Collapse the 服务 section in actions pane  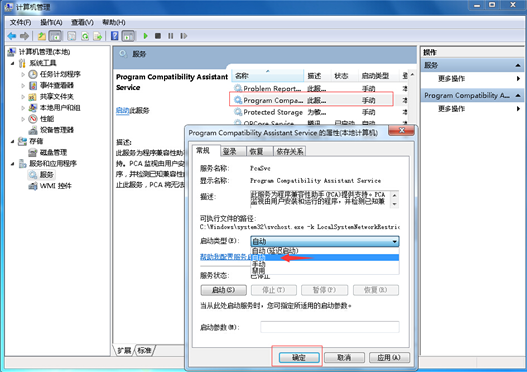click(x=518, y=66)
